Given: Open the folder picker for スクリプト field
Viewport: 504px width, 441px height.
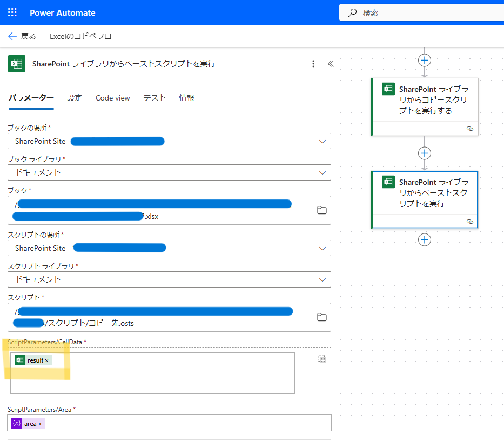Looking at the screenshot, I should point(322,317).
